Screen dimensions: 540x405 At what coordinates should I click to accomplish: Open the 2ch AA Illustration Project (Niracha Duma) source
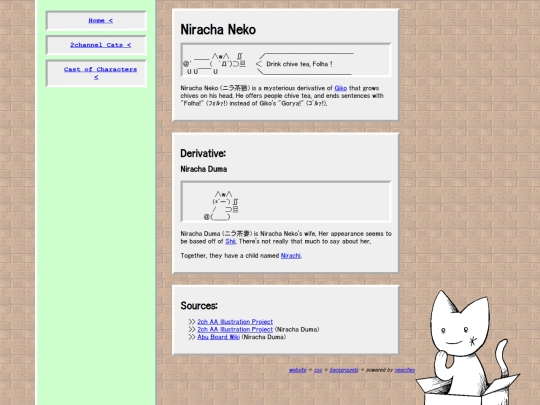[235, 329]
